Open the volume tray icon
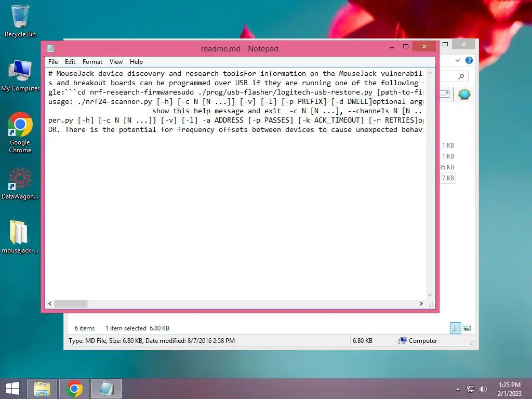This screenshot has width=532, height=399. pyautogui.click(x=483, y=389)
